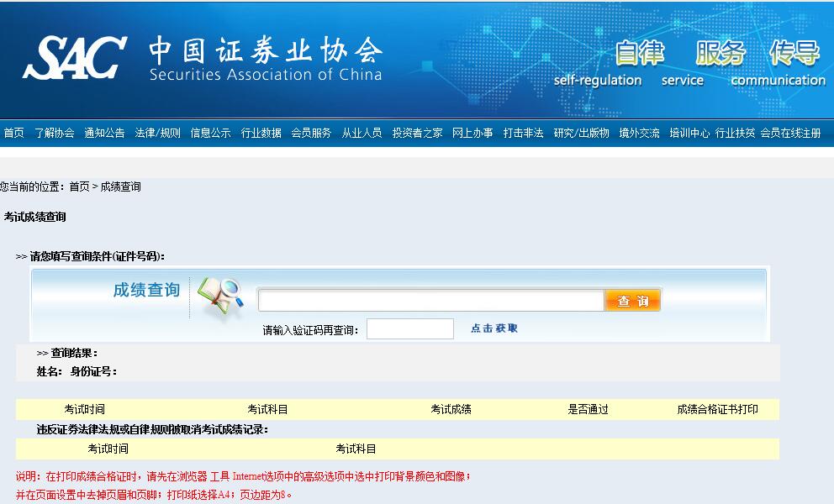Click the 身份证号 label

(93, 371)
